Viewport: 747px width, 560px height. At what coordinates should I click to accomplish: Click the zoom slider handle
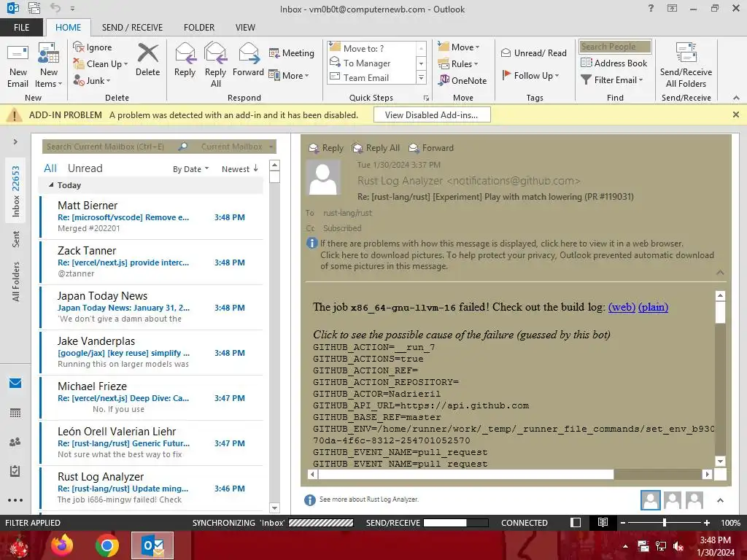[665, 523]
